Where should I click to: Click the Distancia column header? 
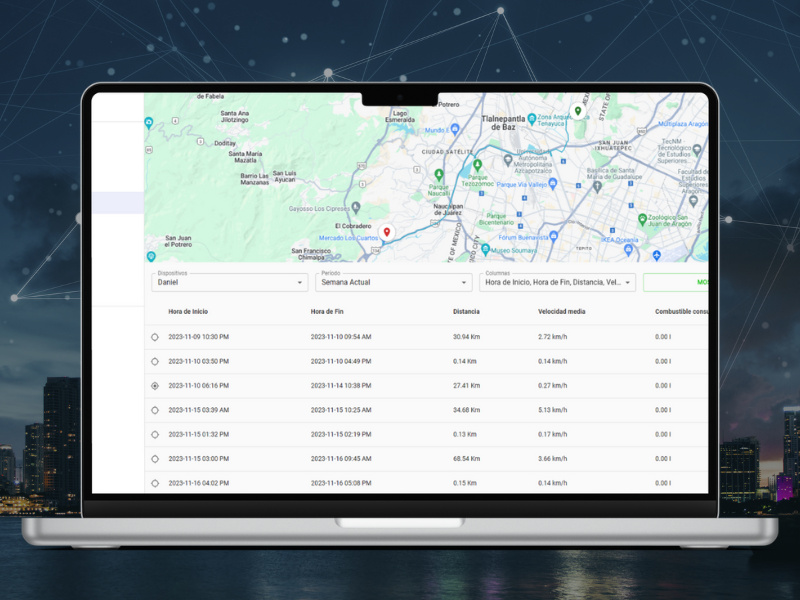(x=466, y=312)
